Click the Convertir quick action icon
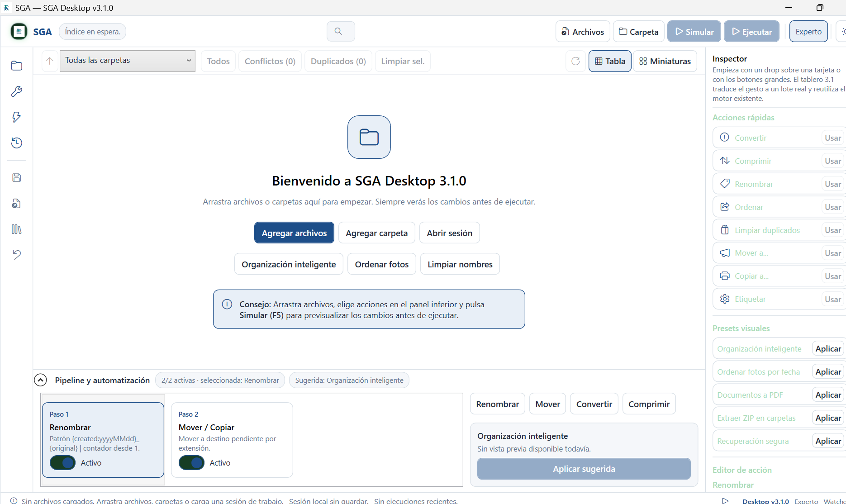The image size is (846, 504). click(x=724, y=137)
